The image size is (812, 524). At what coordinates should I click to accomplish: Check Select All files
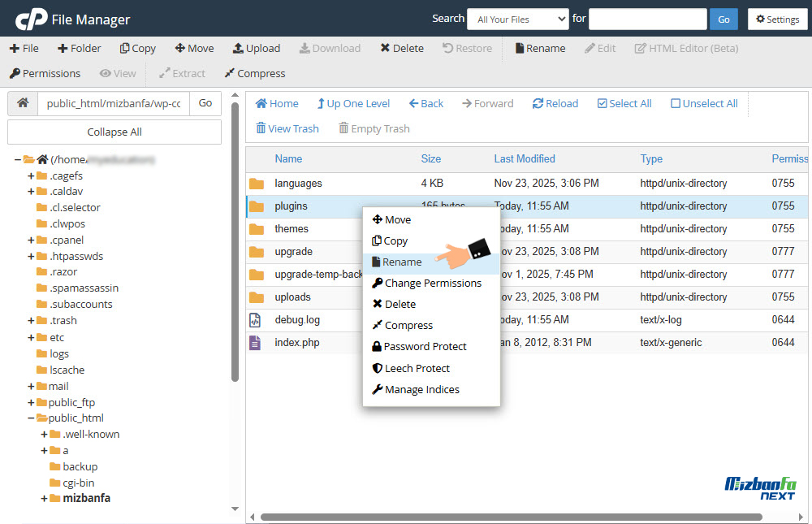602,103
